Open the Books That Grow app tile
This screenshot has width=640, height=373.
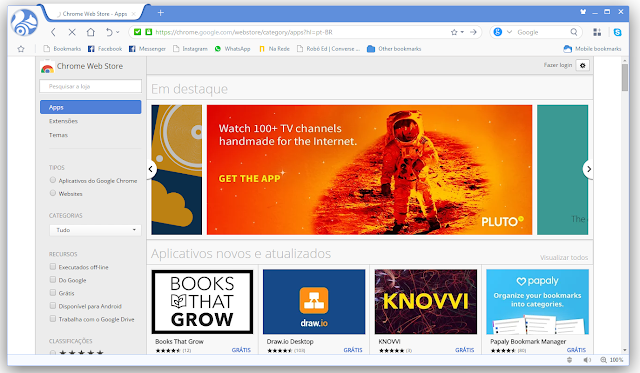click(202, 310)
